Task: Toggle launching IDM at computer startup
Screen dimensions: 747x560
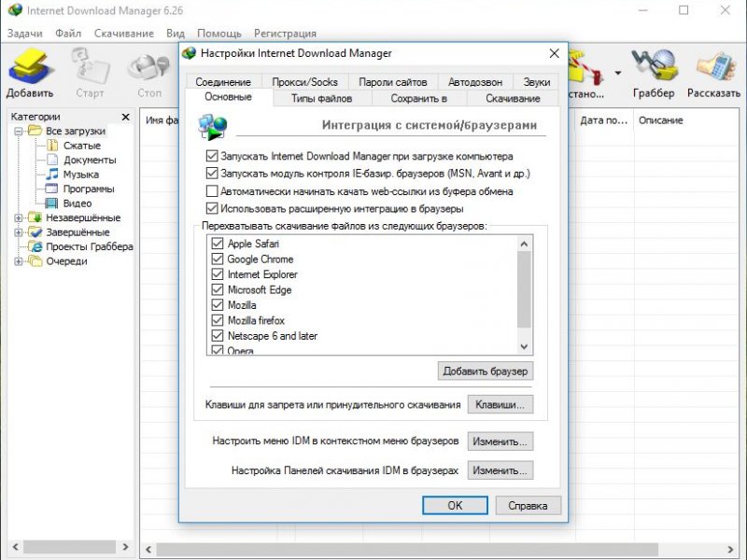Action: pos(212,156)
